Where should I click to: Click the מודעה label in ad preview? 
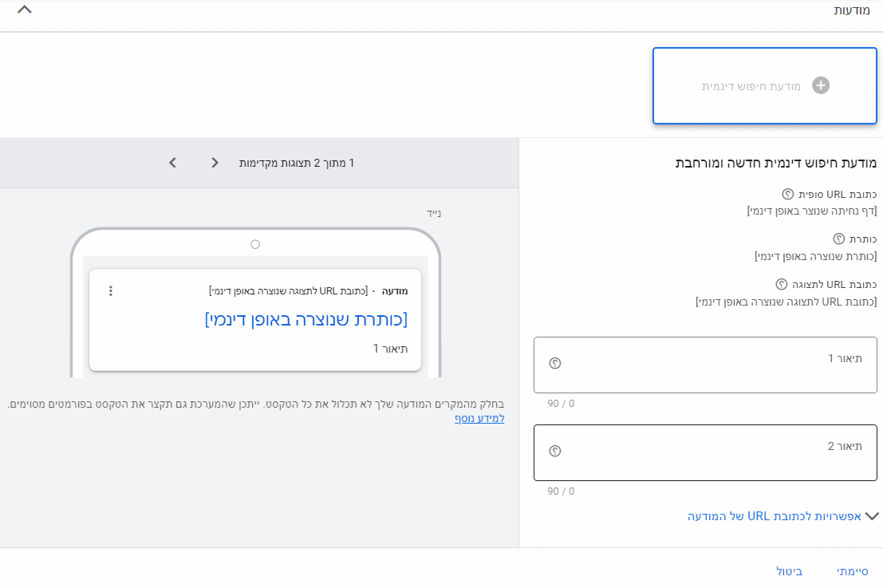pos(395,291)
